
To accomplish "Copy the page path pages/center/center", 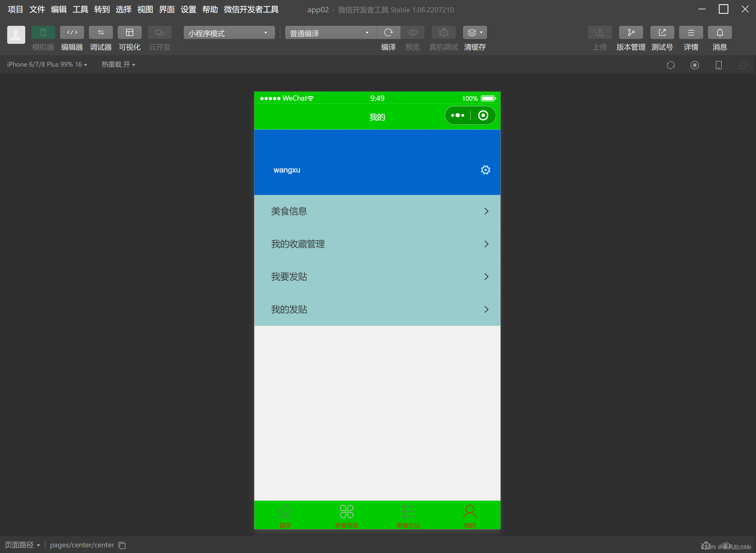I will pos(122,545).
